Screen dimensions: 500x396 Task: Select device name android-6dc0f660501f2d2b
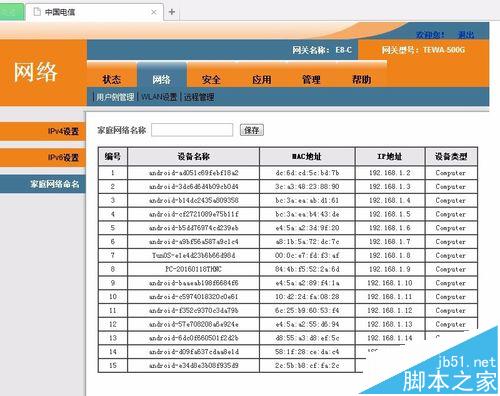194,338
